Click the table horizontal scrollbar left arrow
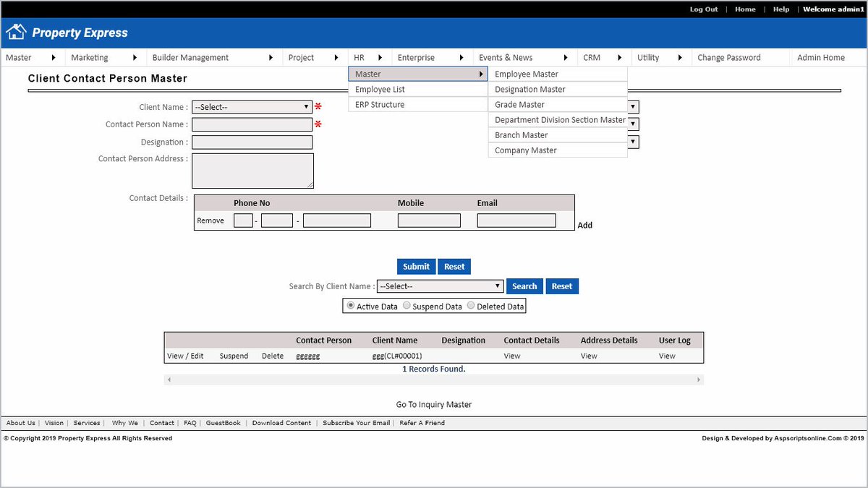The height and width of the screenshot is (488, 868). point(169,380)
